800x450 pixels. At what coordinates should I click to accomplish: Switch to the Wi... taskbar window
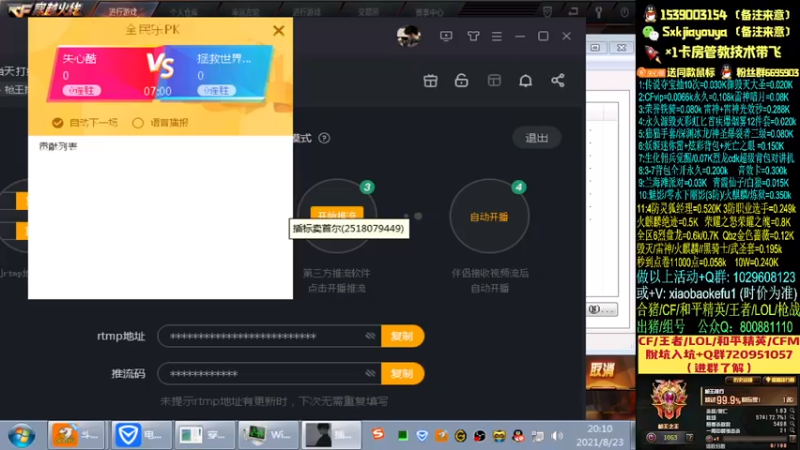pyautogui.click(x=268, y=435)
